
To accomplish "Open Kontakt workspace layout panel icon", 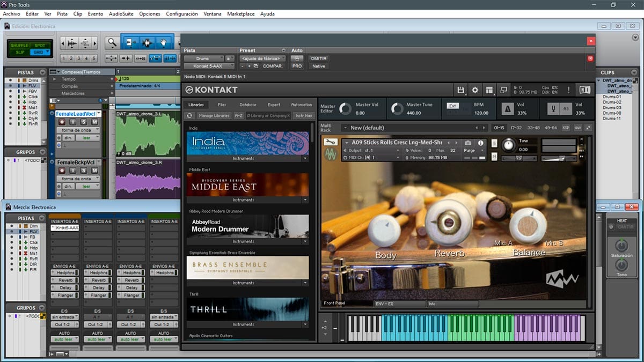I will click(x=489, y=90).
